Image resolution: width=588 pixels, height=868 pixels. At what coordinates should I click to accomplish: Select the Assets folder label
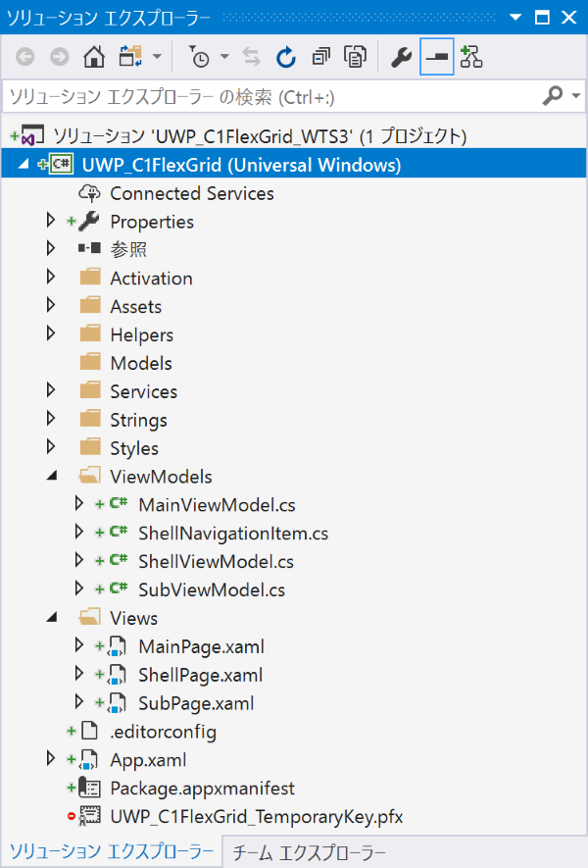(x=135, y=307)
